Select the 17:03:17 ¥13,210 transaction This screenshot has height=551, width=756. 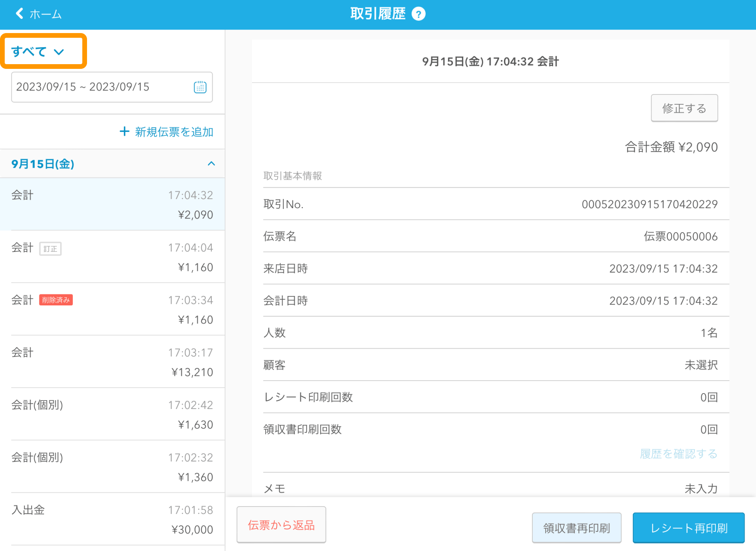click(x=112, y=362)
